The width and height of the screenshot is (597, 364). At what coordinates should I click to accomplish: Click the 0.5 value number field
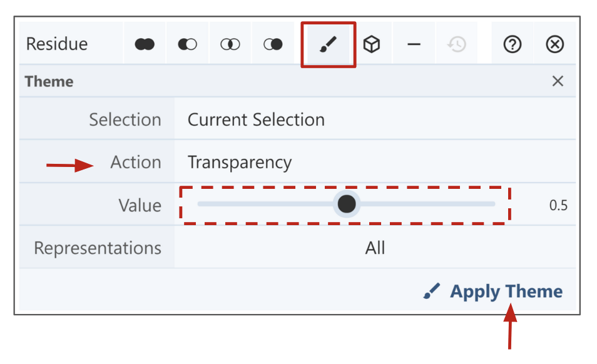(558, 205)
